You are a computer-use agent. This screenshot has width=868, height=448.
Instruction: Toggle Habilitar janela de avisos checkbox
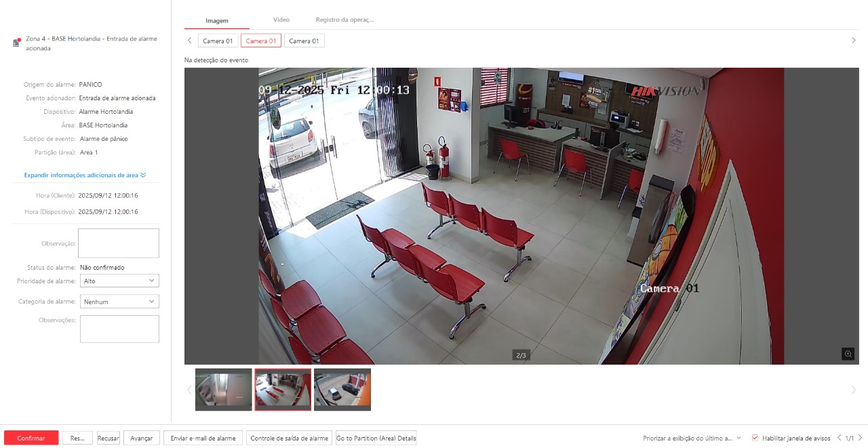coord(755,438)
